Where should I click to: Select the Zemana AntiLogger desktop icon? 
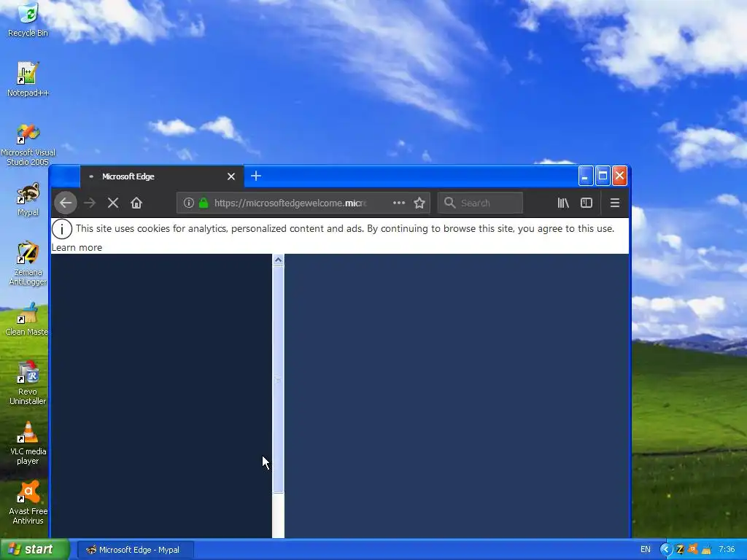[28, 263]
